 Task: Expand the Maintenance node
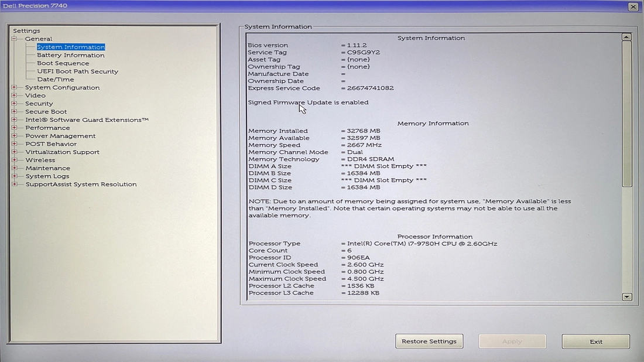coord(13,168)
